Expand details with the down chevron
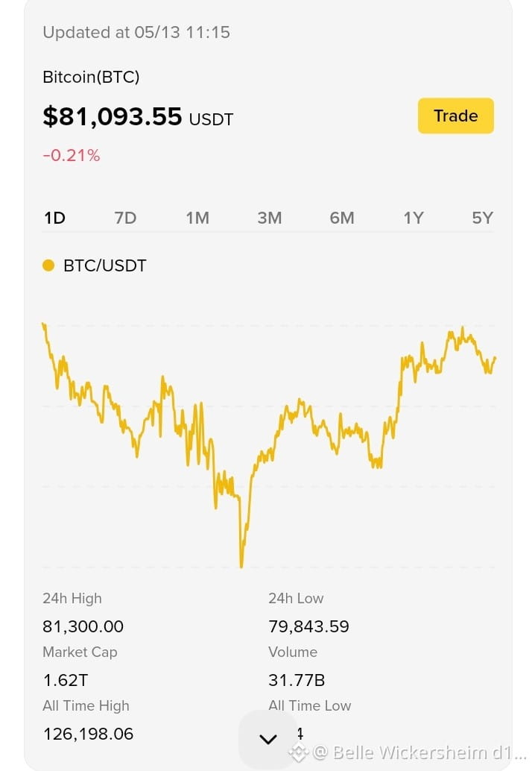This screenshot has height=771, width=532. coord(267,739)
